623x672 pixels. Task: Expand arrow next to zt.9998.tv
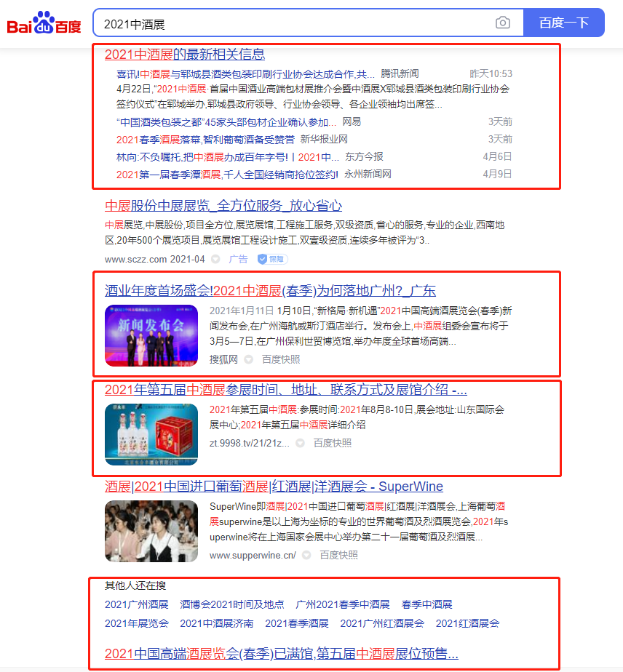coord(300,443)
